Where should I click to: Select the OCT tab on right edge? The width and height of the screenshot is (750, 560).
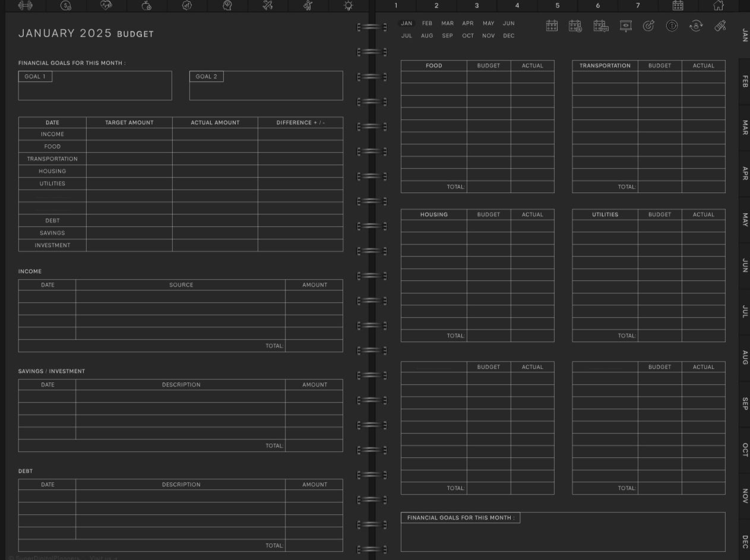pos(745,450)
